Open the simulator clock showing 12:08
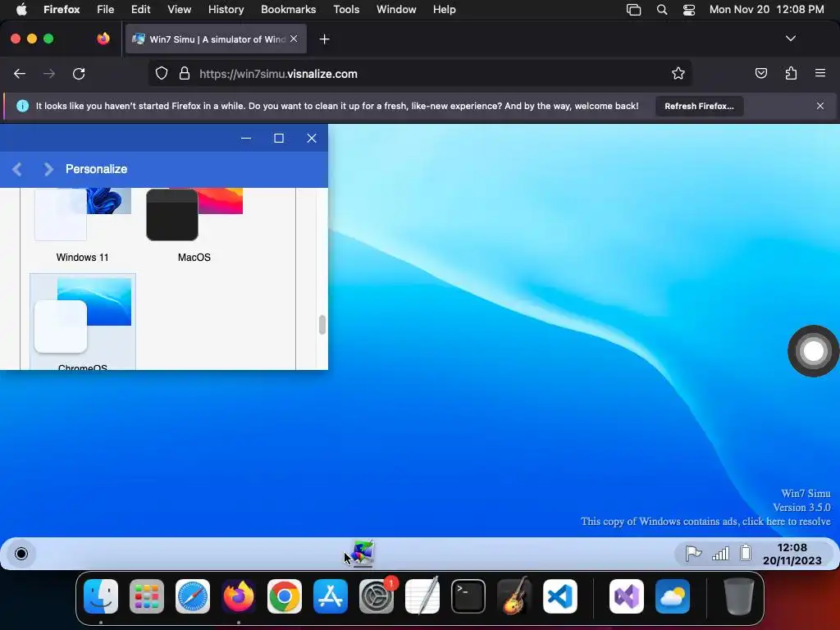 (792, 554)
